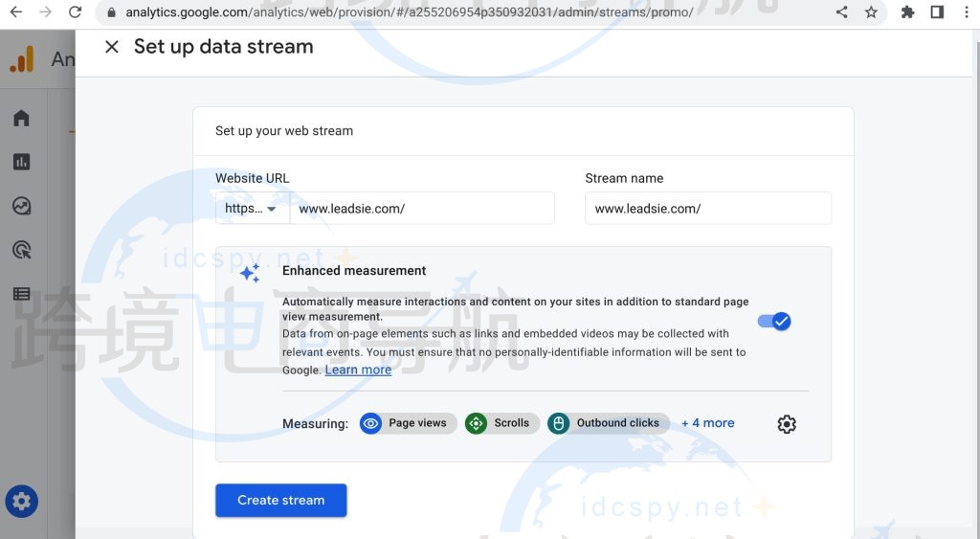Click the Website URL input field
The height and width of the screenshot is (539, 980).
[421, 209]
